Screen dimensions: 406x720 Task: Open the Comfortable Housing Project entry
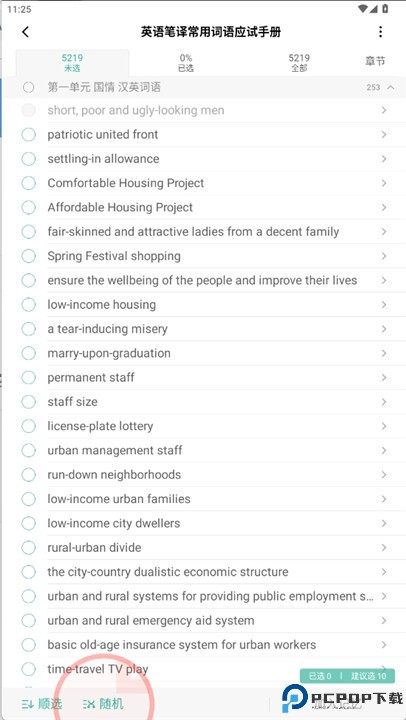coord(215,183)
